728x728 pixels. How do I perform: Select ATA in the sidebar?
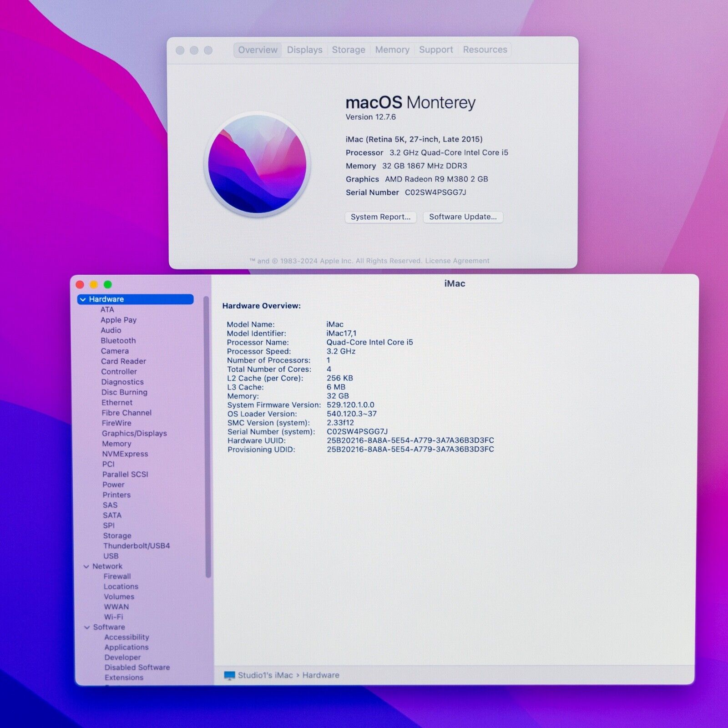107,310
